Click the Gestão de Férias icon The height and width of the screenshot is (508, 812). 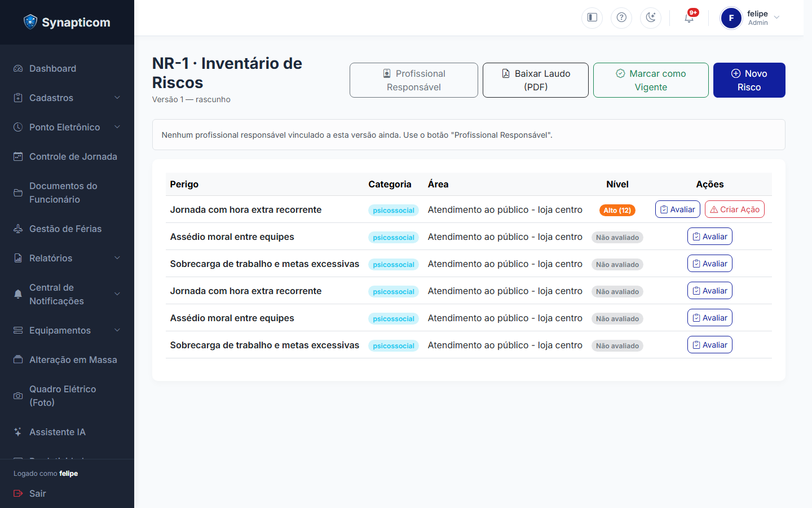click(x=18, y=229)
